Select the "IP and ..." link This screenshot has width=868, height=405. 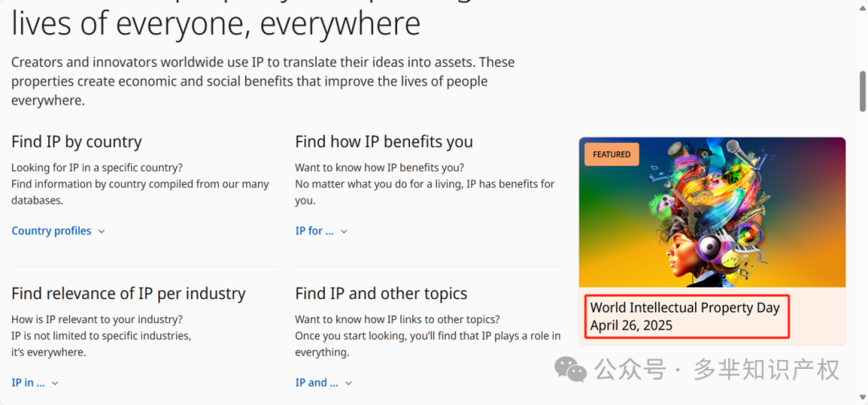(x=317, y=382)
